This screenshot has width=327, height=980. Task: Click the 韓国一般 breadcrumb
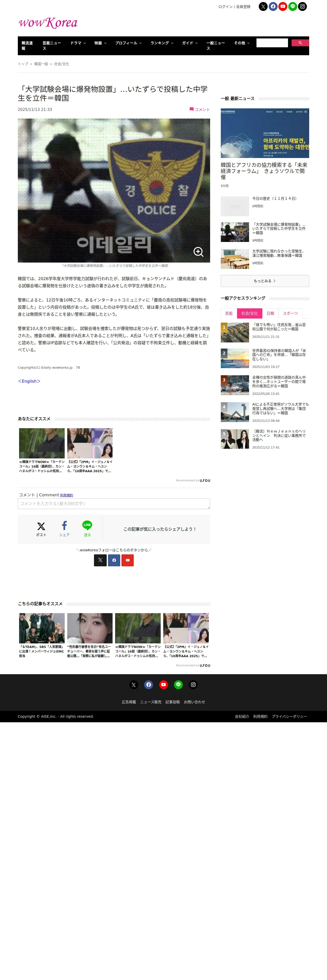[x=41, y=64]
